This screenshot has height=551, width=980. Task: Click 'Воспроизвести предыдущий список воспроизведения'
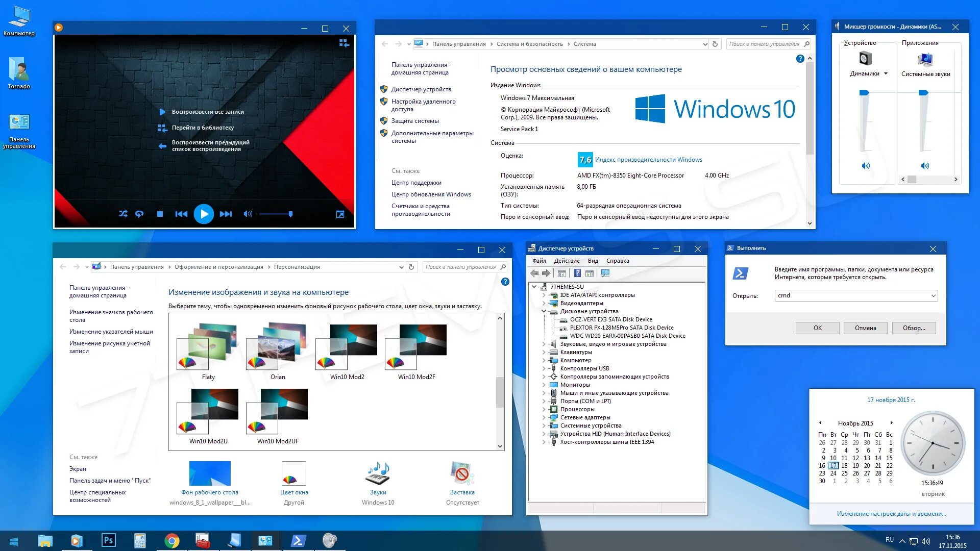point(210,146)
